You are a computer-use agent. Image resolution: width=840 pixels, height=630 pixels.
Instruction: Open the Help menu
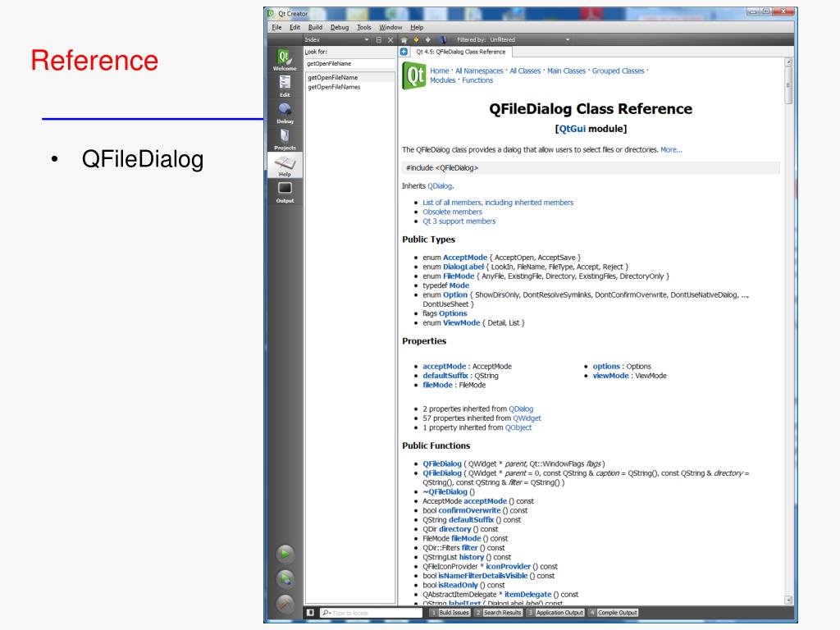pos(417,27)
